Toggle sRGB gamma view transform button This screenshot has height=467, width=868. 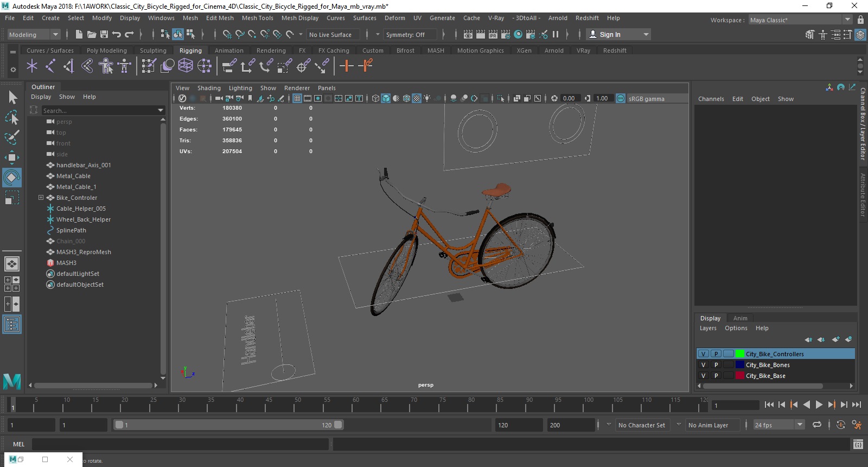[x=621, y=98]
